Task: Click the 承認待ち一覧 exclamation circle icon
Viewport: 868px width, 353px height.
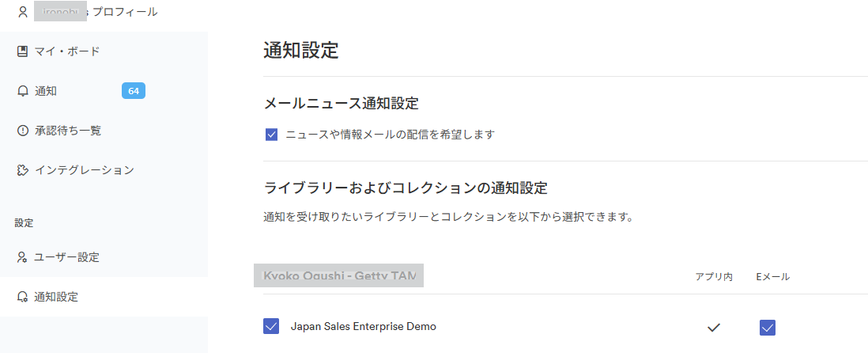Action: point(23,131)
